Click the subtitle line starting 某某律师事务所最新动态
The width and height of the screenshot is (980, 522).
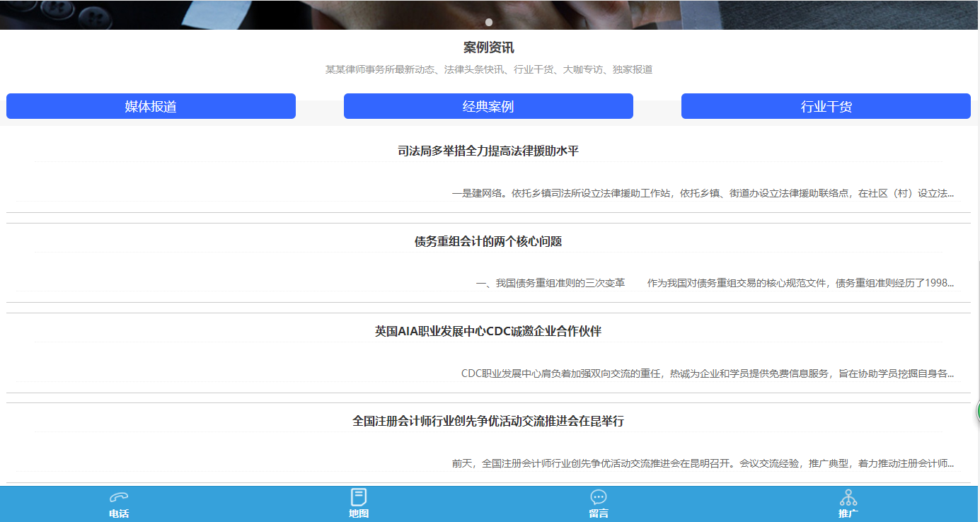pos(488,70)
